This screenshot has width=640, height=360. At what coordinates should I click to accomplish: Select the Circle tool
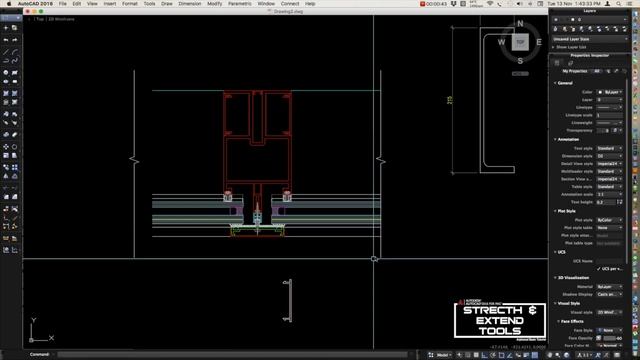(x=6, y=72)
